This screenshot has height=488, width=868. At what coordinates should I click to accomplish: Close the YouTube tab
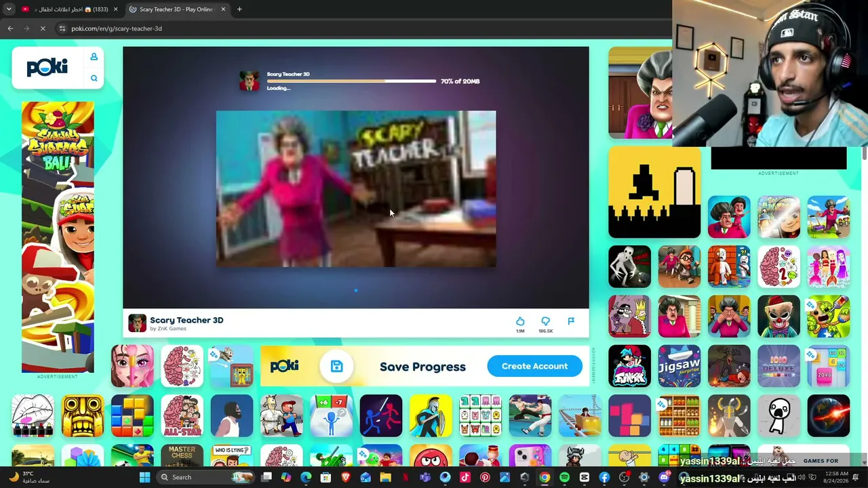pyautogui.click(x=115, y=9)
